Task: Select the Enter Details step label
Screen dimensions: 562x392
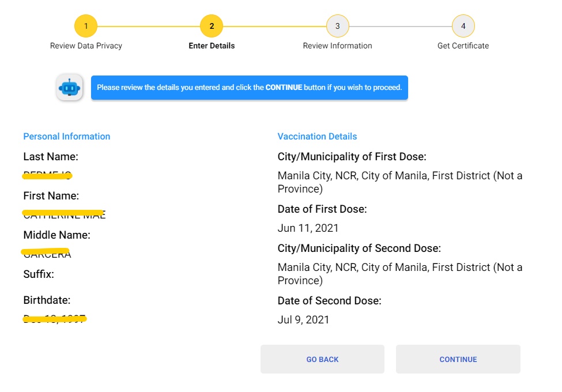Action: (x=212, y=46)
